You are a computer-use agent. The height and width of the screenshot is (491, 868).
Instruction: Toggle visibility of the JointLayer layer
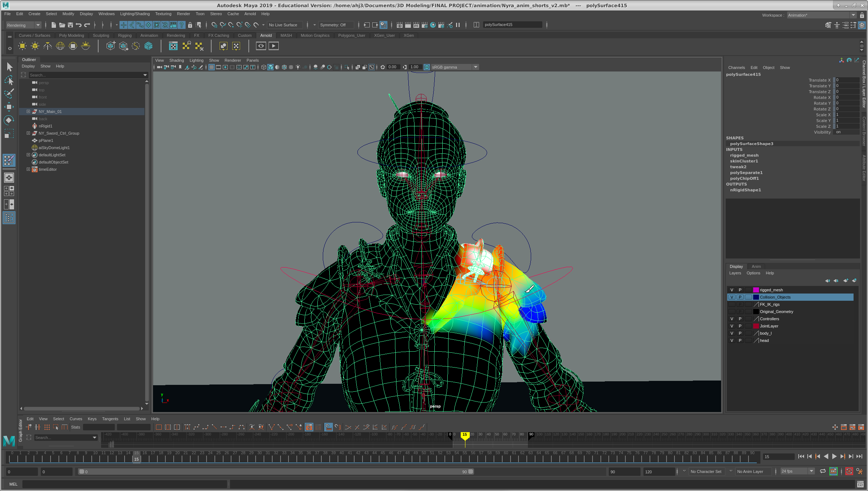pos(732,326)
